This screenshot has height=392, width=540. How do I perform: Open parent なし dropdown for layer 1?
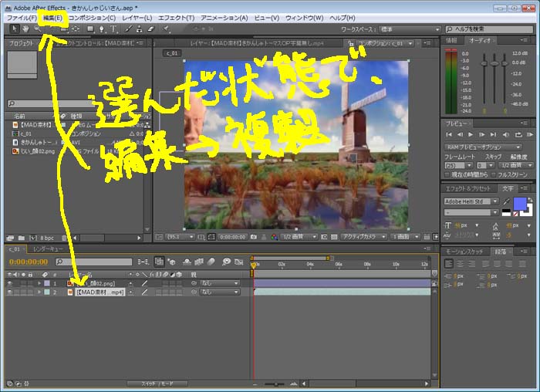[219, 283]
